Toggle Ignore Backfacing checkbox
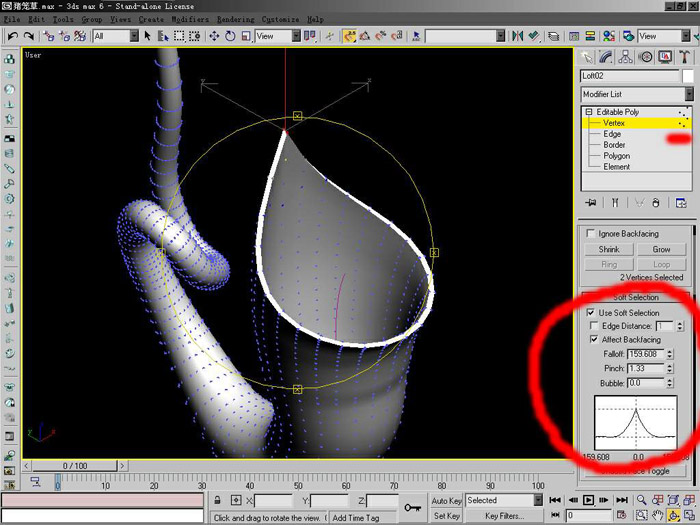Screen dimensions: 700x525 point(591,233)
